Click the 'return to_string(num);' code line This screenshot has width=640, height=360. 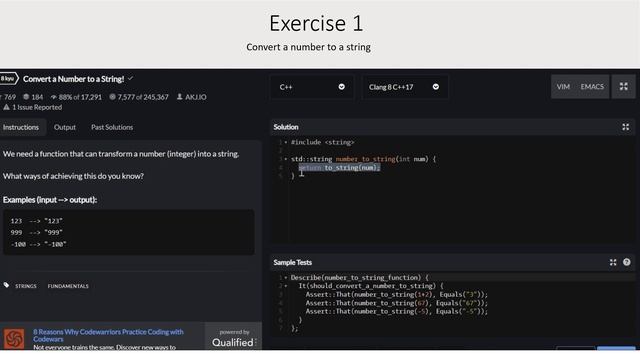(x=339, y=167)
